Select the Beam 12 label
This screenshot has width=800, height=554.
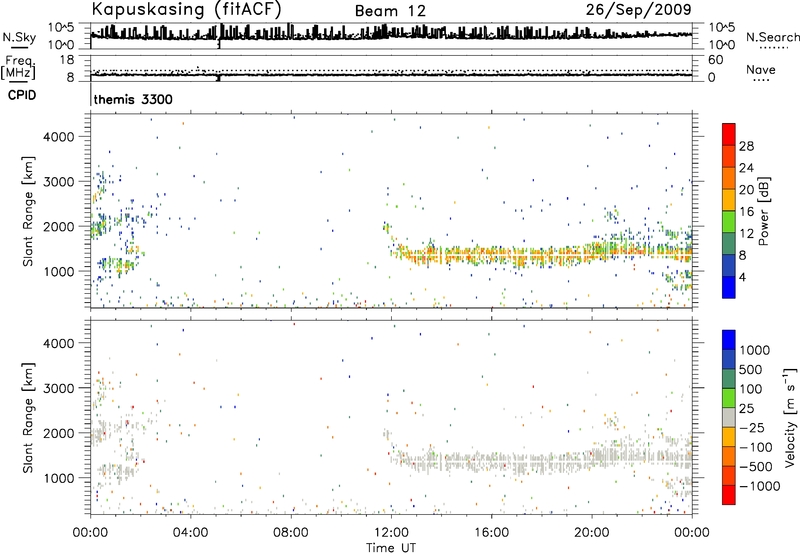pos(390,11)
